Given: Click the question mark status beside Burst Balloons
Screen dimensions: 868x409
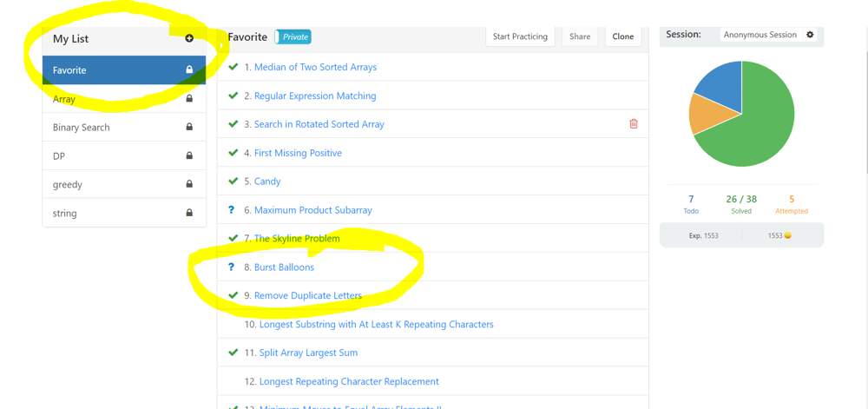Looking at the screenshot, I should pos(231,267).
